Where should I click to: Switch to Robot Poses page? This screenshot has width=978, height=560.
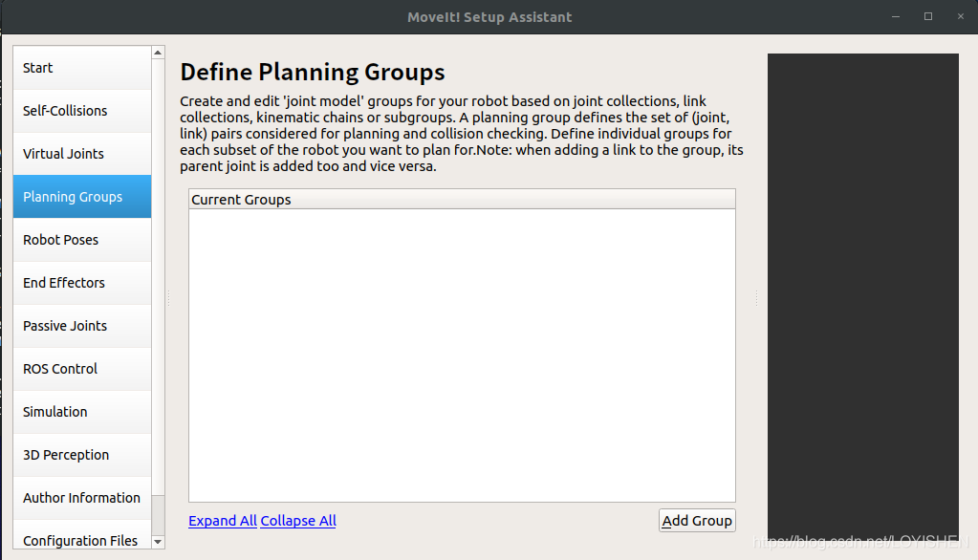81,240
